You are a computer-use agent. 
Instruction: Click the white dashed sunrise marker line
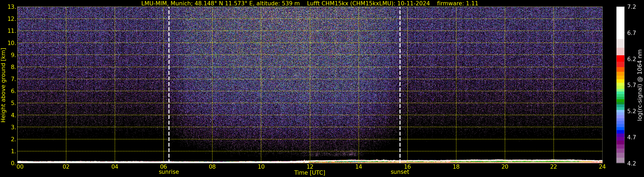(169, 85)
